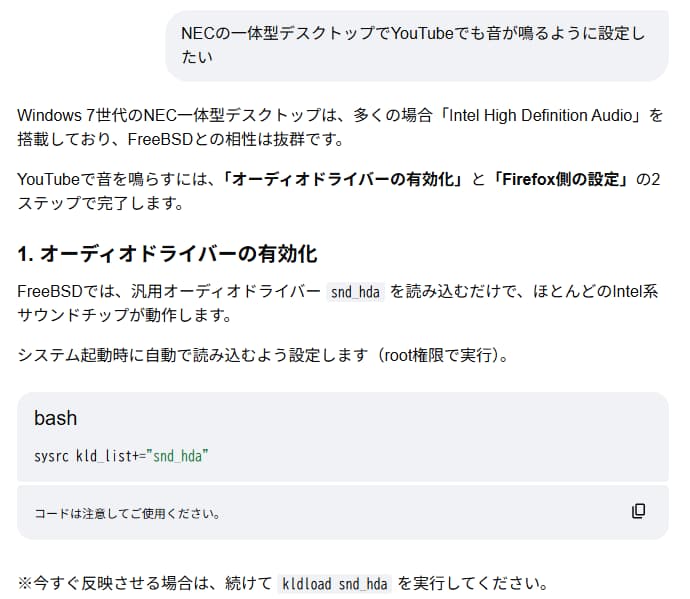Click the notice "コードは注意してご使用ください。"

[127, 513]
